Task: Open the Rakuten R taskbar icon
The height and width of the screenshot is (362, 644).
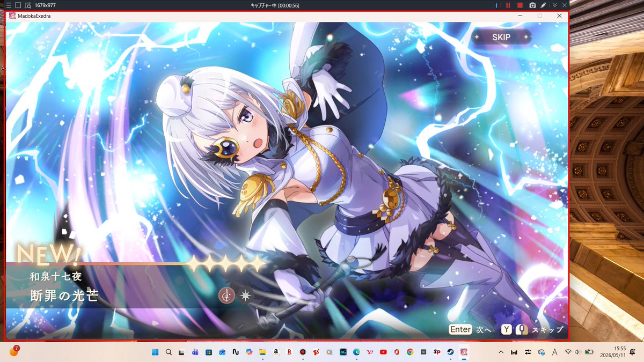Action: tap(289, 352)
